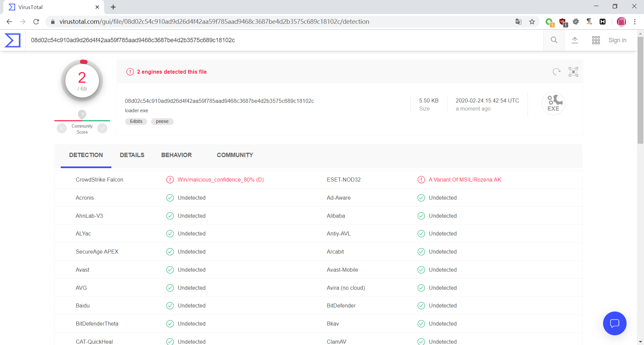Click the VirusTotal logo icon

coord(12,40)
